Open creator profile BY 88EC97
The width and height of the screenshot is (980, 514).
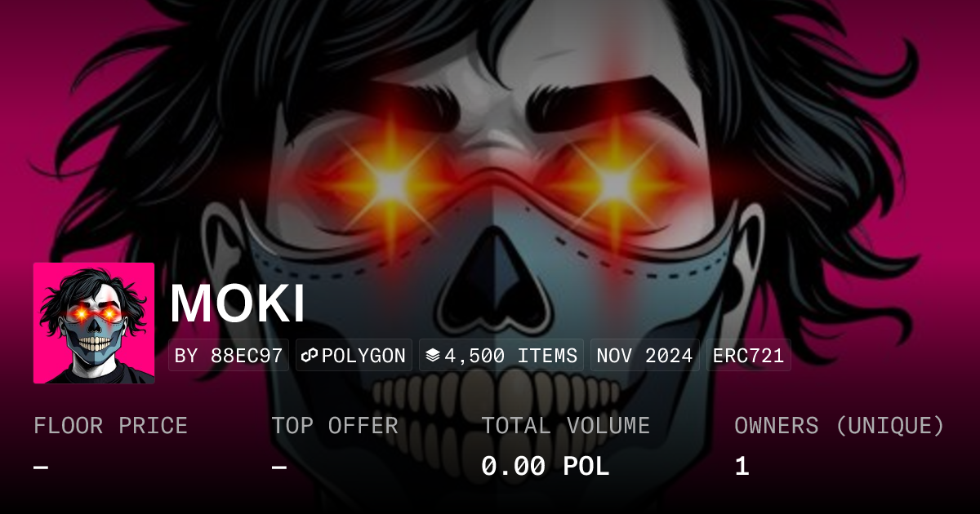229,356
